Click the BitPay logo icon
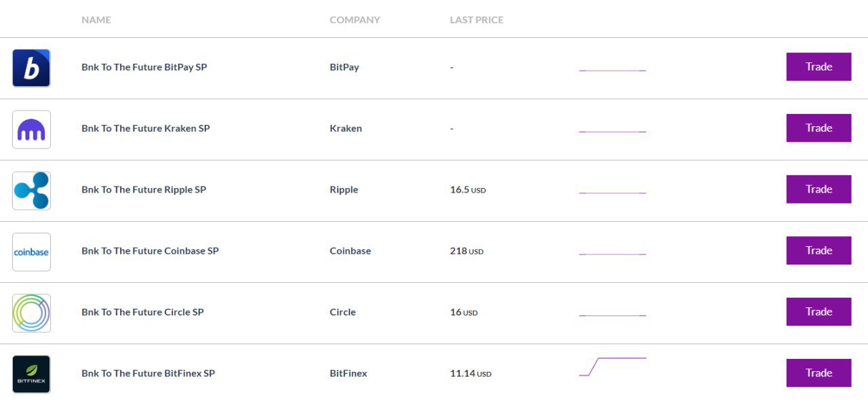Viewport: 868px width, 403px height. pos(31,68)
